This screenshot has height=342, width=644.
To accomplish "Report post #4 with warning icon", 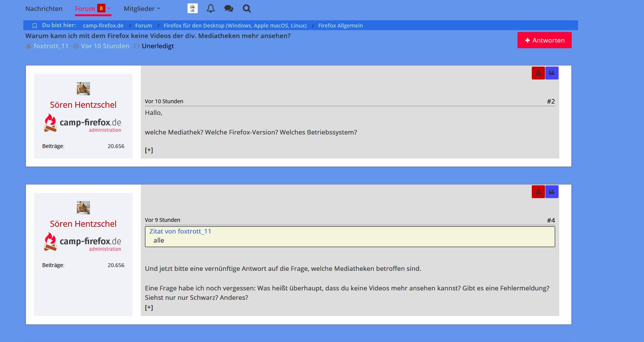I will tap(538, 192).
